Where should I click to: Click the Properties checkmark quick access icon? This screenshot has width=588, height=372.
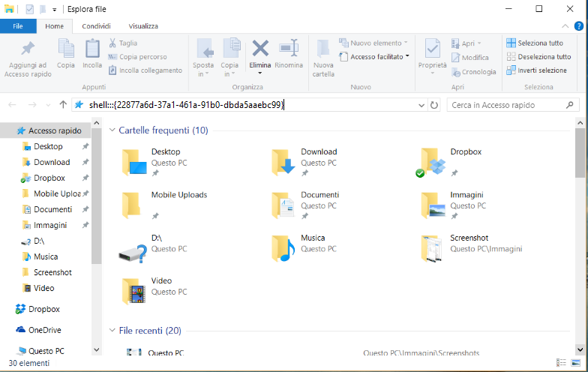[x=30, y=9]
